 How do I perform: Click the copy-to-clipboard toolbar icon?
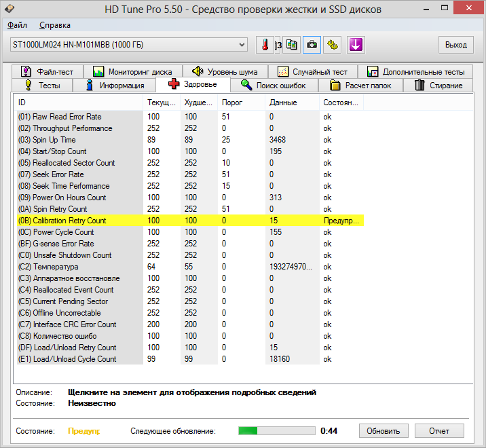click(291, 45)
